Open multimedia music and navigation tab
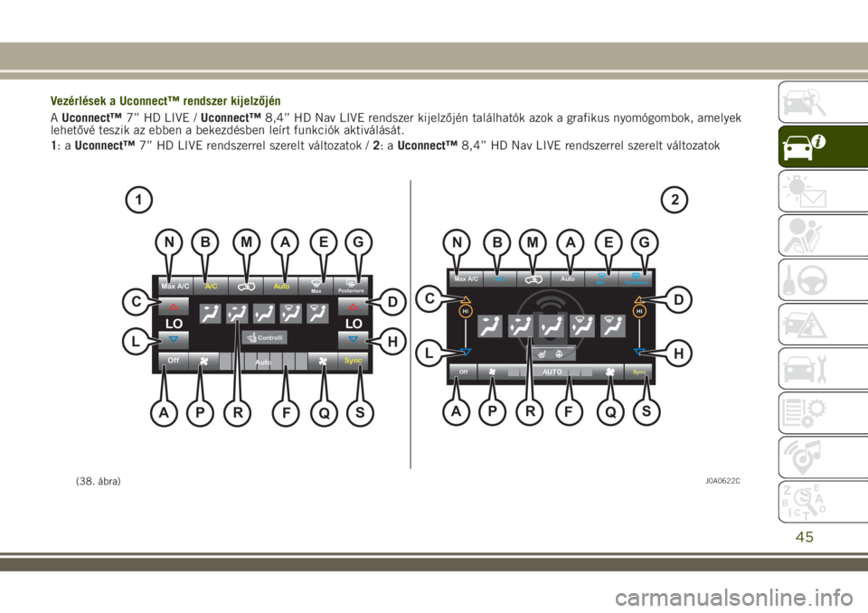 point(823,457)
